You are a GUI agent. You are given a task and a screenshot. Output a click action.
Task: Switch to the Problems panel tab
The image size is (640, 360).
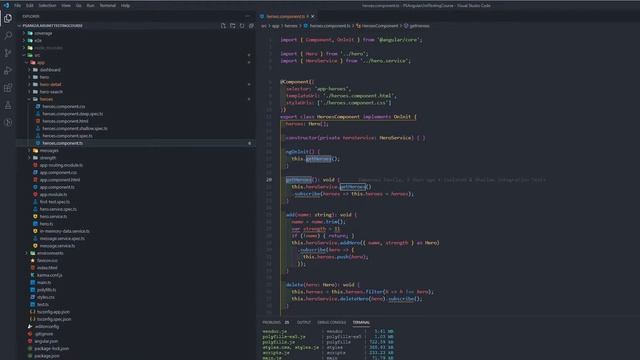(271, 322)
